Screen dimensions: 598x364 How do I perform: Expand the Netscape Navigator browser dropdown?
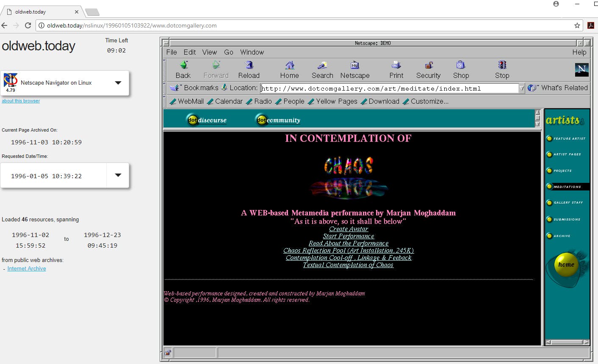coord(118,83)
